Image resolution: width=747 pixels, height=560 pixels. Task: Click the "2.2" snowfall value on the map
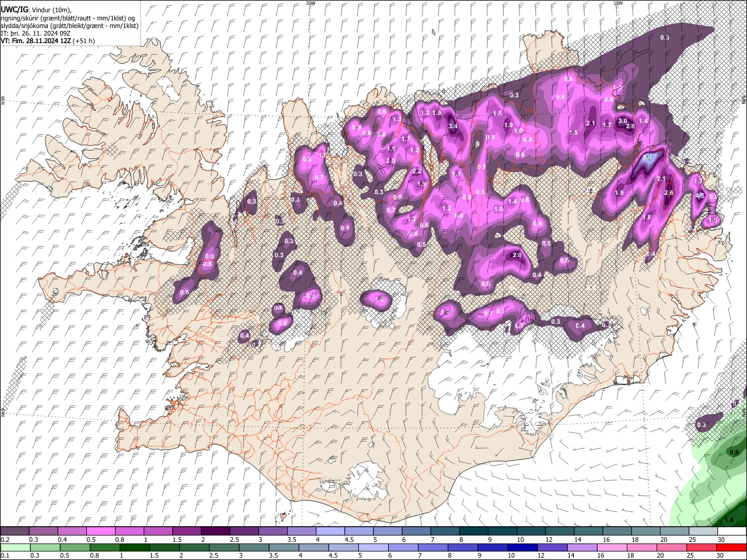(417, 171)
